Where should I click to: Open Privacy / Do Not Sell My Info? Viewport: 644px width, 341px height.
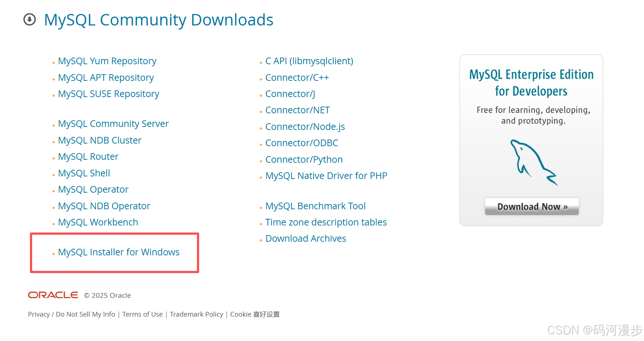click(72, 314)
